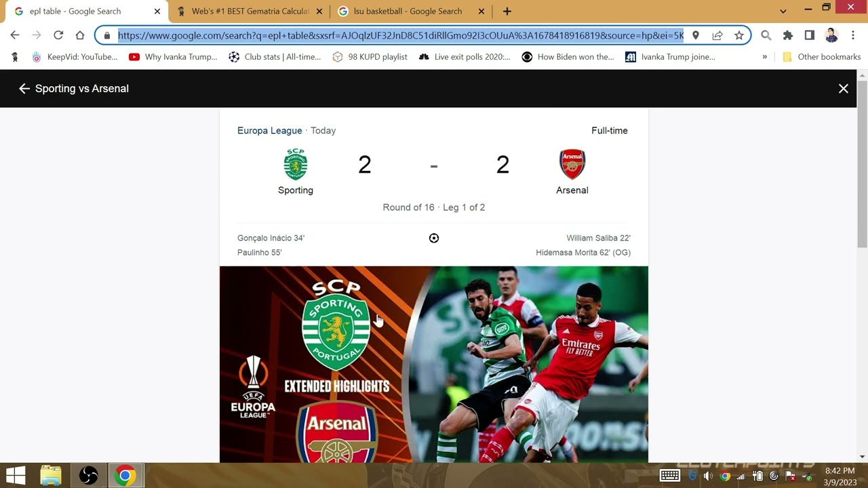This screenshot has width=868, height=488.
Task: Open the Chrome profile avatar
Action: click(x=831, y=35)
